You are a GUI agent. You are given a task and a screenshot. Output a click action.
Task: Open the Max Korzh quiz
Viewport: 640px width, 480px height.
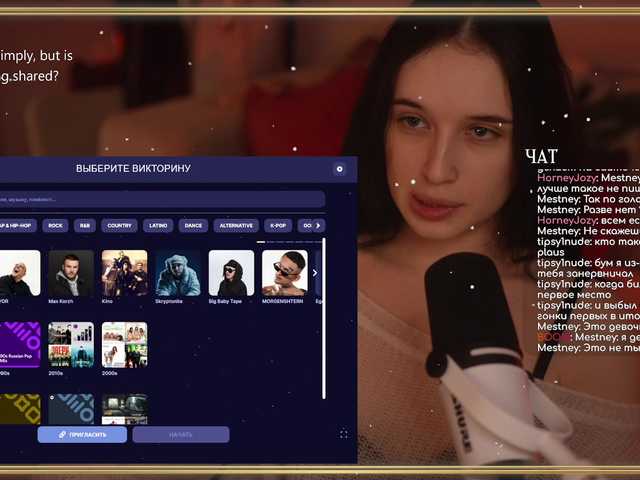(71, 273)
